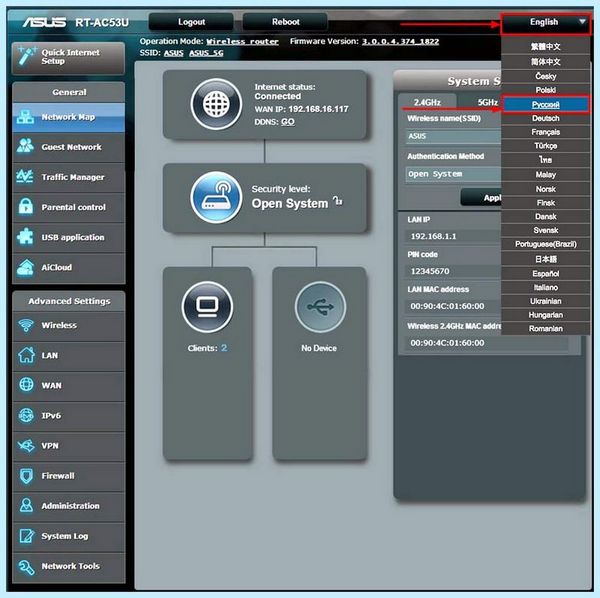Open the WAN globe icon
This screenshot has width=600, height=598.
point(26,385)
